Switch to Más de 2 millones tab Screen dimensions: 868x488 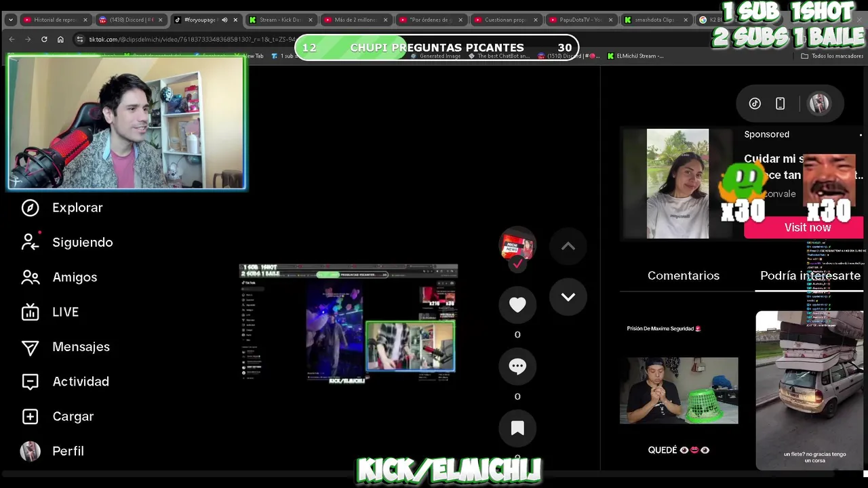355,20
